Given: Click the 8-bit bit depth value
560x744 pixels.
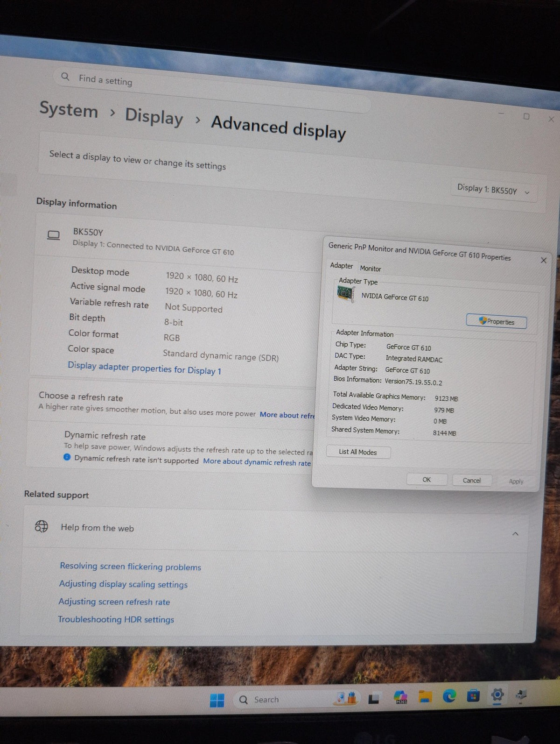Looking at the screenshot, I should 174,323.
